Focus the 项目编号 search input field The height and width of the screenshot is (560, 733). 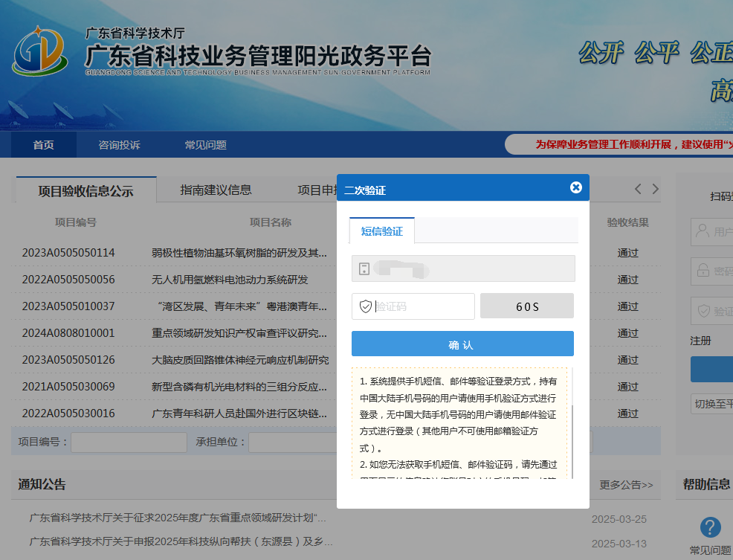click(129, 442)
